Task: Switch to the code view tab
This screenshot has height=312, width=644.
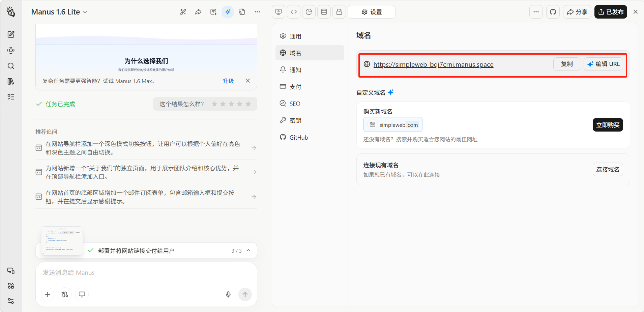Action: tap(294, 12)
